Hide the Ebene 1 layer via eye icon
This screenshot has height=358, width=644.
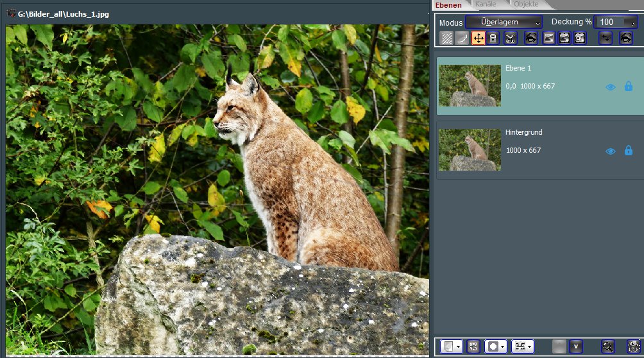point(610,87)
